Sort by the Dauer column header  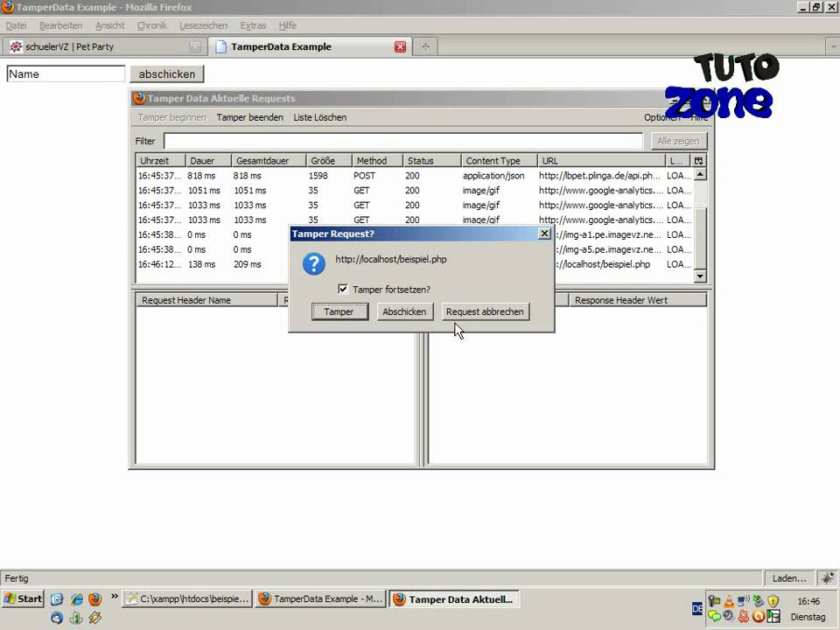coord(208,161)
